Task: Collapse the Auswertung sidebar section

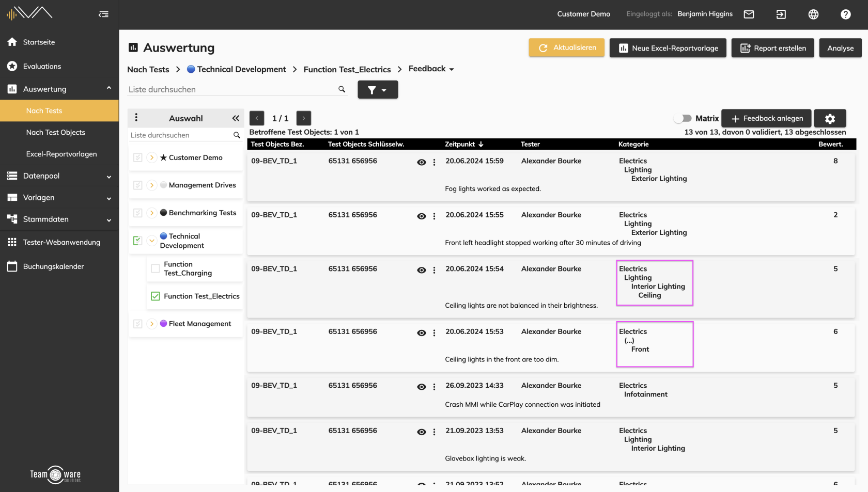Action: point(109,88)
